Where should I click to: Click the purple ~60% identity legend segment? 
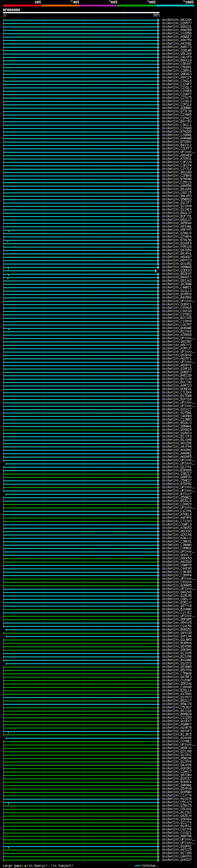tap(98, 6)
